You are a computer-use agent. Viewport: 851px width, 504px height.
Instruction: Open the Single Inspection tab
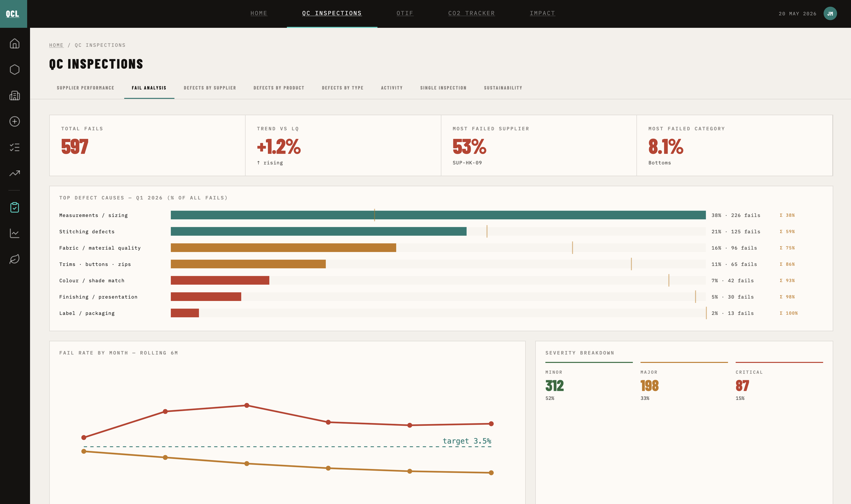click(x=443, y=88)
